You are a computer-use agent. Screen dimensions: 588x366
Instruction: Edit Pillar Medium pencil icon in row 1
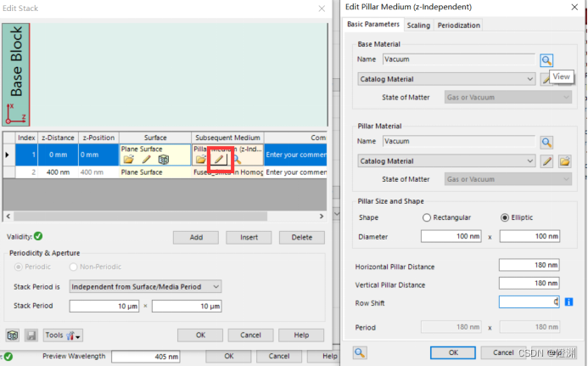click(219, 160)
